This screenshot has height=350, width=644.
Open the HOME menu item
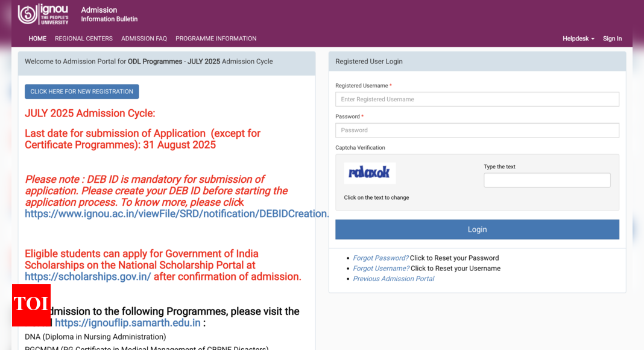point(37,39)
